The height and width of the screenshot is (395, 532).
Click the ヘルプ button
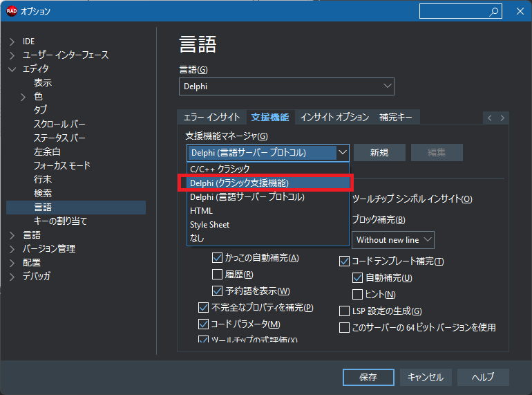483,377
